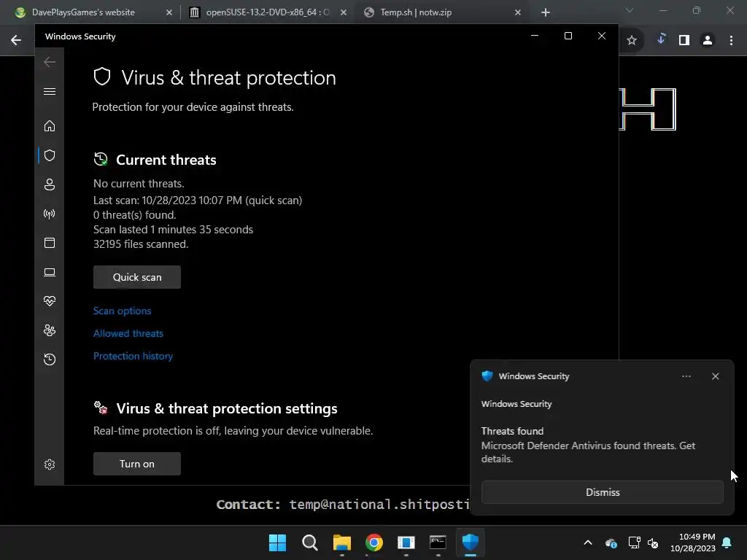Open Family options sidebar icon
Viewport: 747px width, 560px height.
(50, 330)
